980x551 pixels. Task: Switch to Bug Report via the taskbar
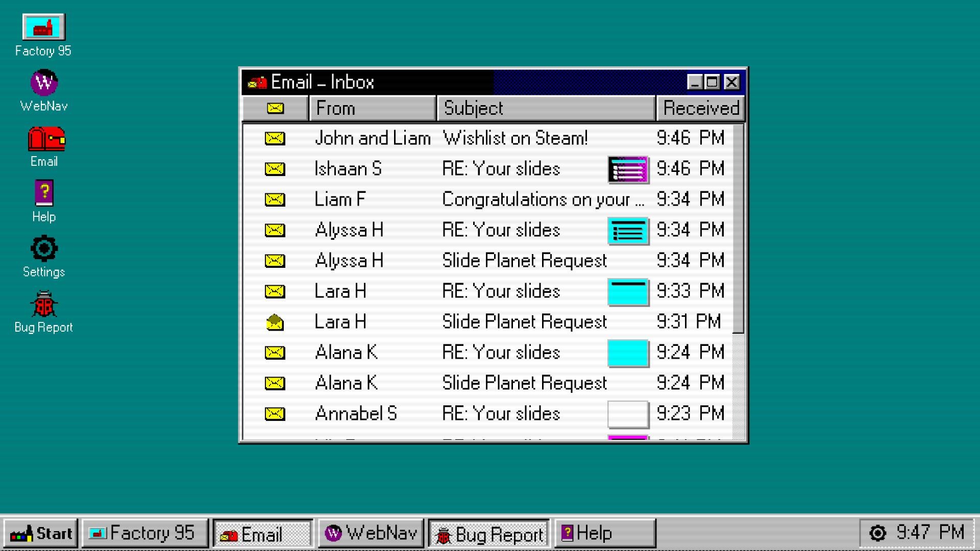(x=488, y=534)
